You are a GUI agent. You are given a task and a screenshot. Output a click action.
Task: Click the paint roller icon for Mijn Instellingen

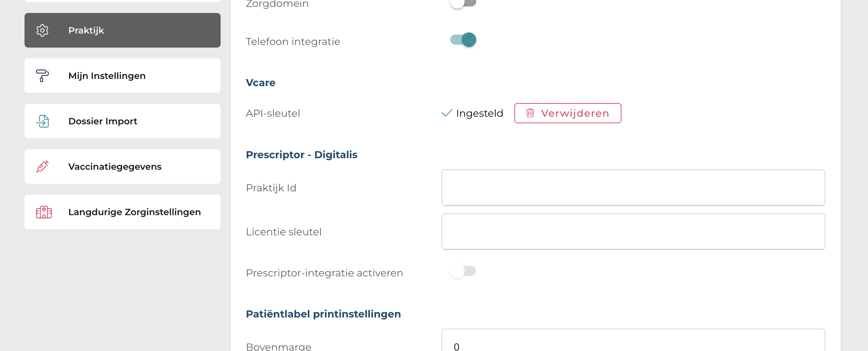pos(42,76)
